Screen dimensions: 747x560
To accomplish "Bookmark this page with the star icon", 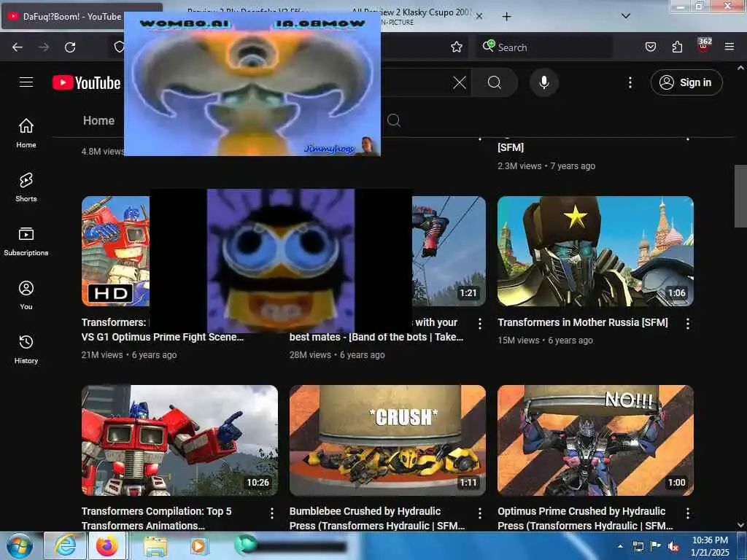I will 457,47.
